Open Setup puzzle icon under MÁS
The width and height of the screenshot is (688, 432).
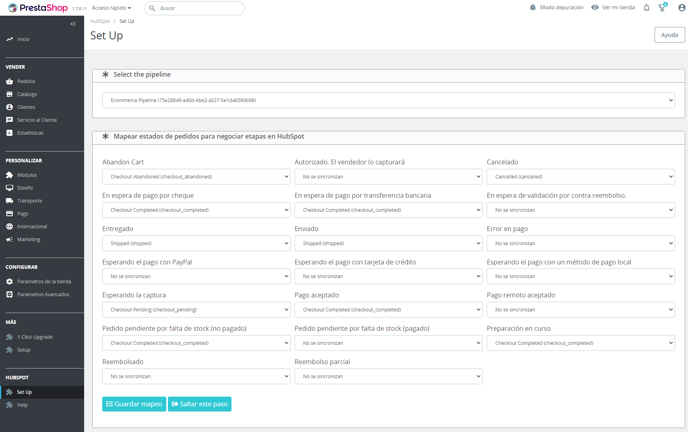pos(9,350)
